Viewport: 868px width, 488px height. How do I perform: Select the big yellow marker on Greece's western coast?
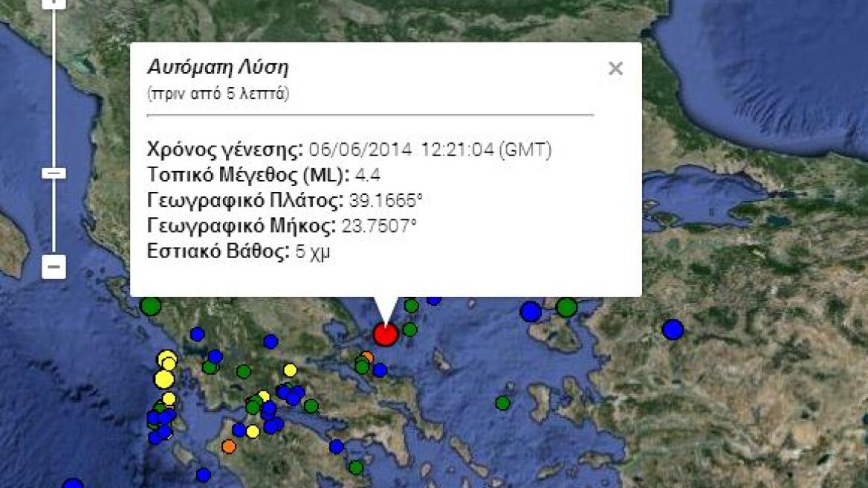tap(164, 378)
